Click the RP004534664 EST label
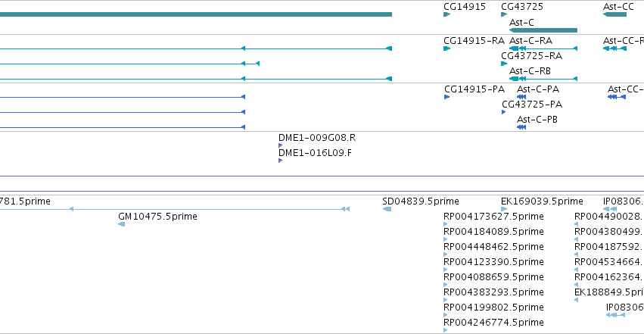The image size is (644, 334). (x=609, y=262)
